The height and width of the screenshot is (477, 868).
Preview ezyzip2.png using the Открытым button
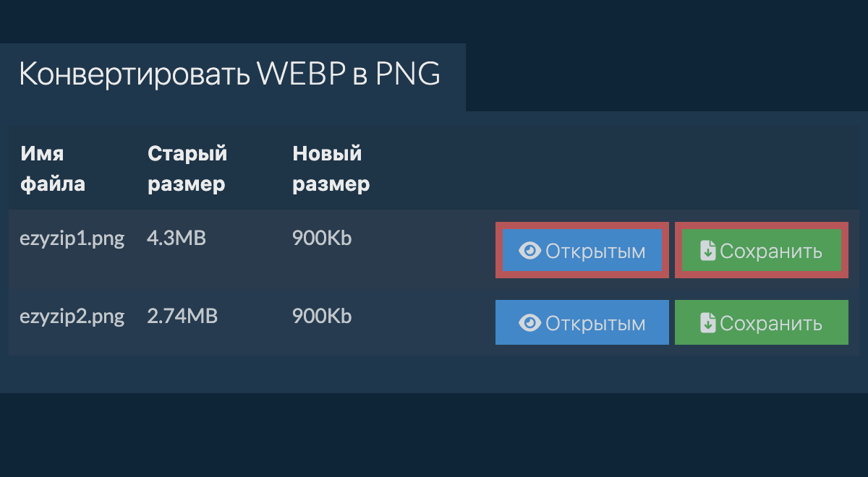[x=582, y=322]
